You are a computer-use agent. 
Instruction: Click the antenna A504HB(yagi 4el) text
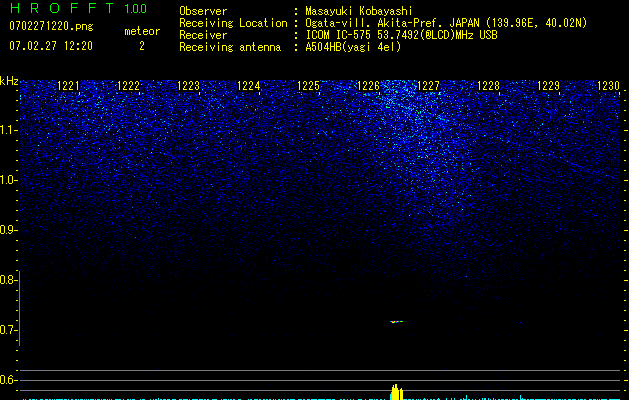353,47
